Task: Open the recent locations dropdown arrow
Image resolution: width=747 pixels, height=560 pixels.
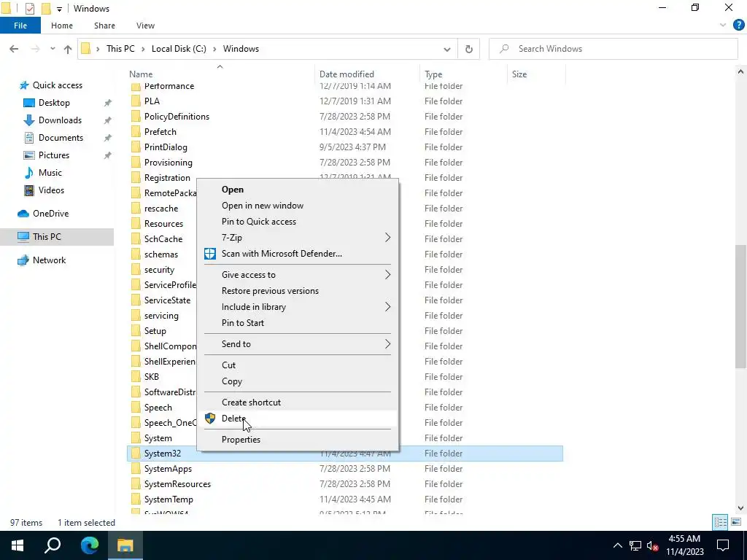Action: (53, 49)
